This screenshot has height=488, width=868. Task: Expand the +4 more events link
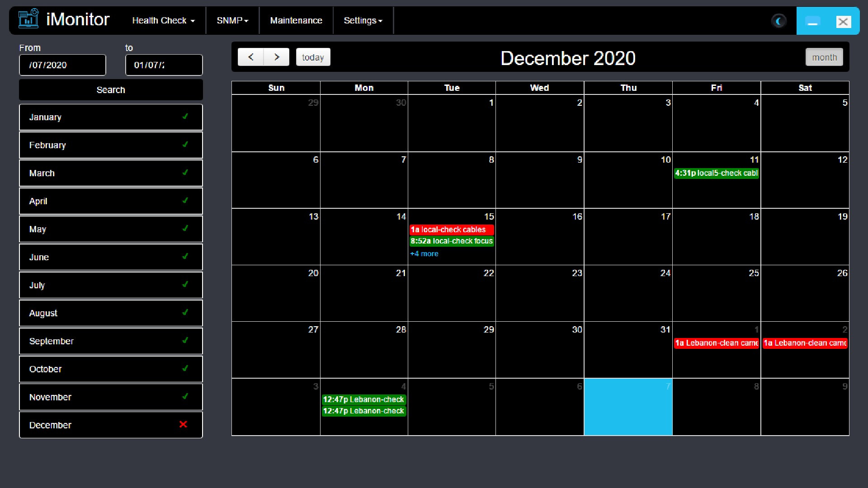(424, 254)
